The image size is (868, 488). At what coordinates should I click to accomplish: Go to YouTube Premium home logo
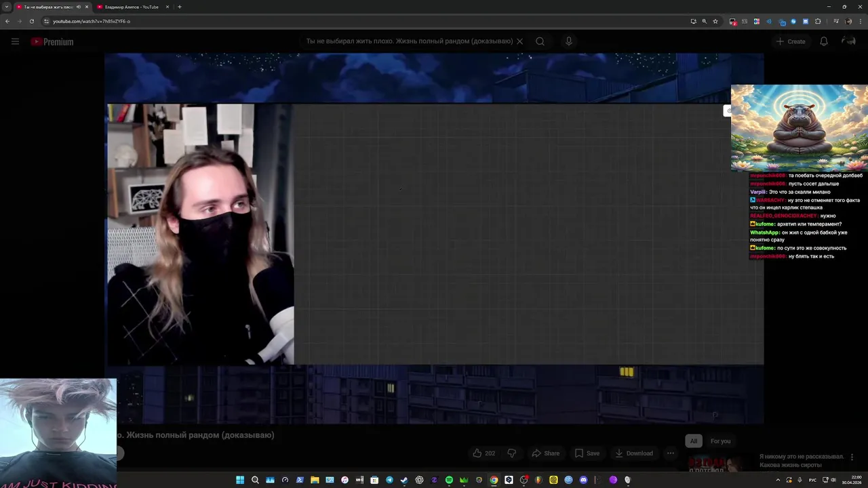(x=52, y=42)
